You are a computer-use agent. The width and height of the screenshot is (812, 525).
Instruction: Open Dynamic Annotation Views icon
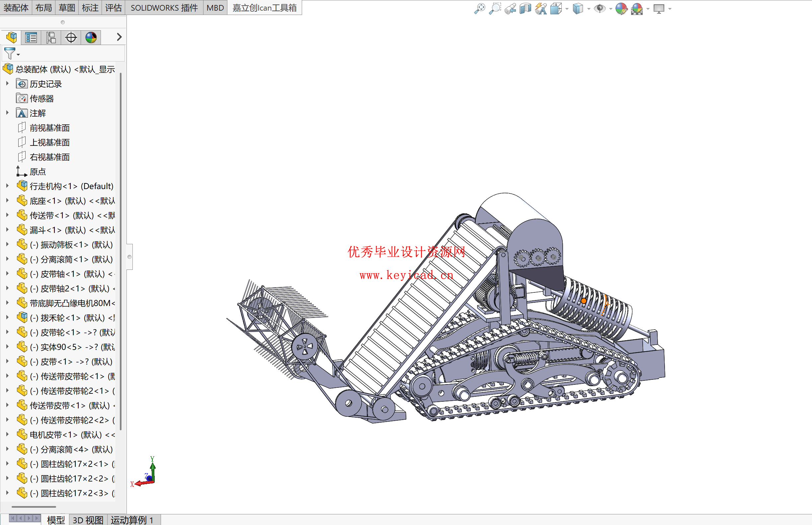click(541, 9)
